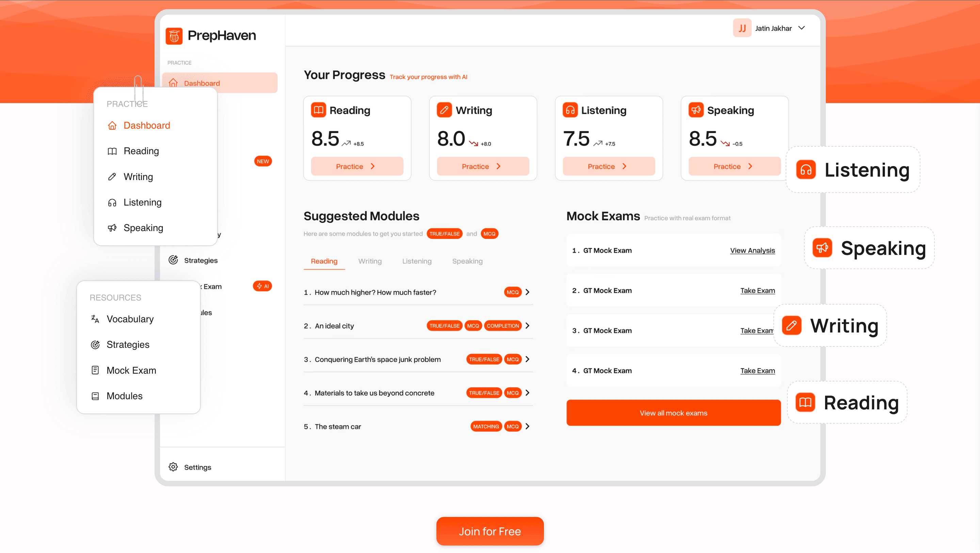
Task: Click the Reading practice icon
Action: pos(318,110)
